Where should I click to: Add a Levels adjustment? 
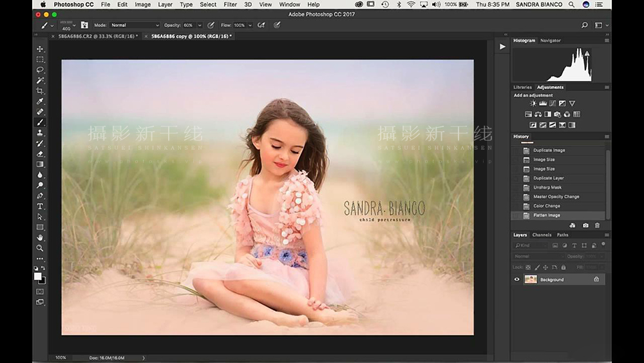543,104
